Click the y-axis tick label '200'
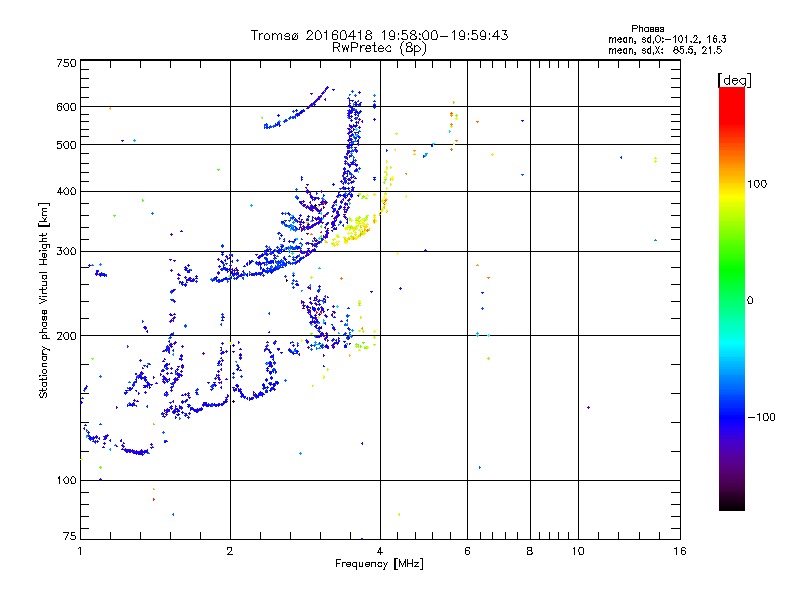This screenshot has height=600, width=800. [66, 336]
